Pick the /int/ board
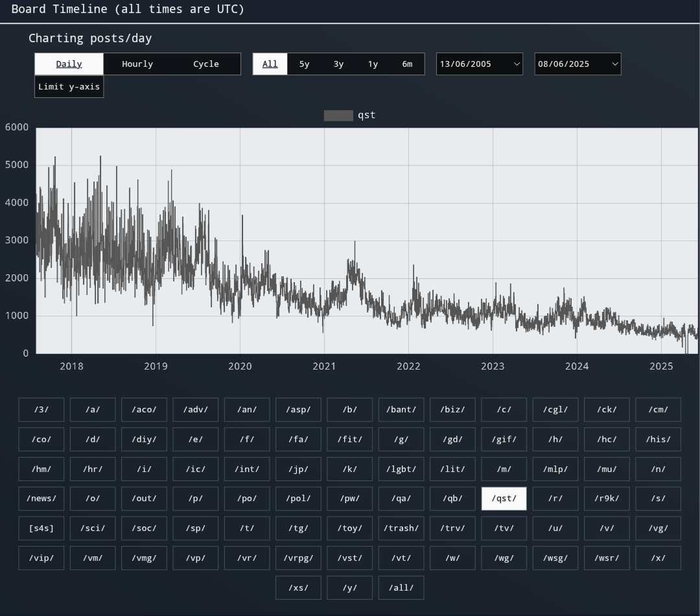 click(247, 469)
